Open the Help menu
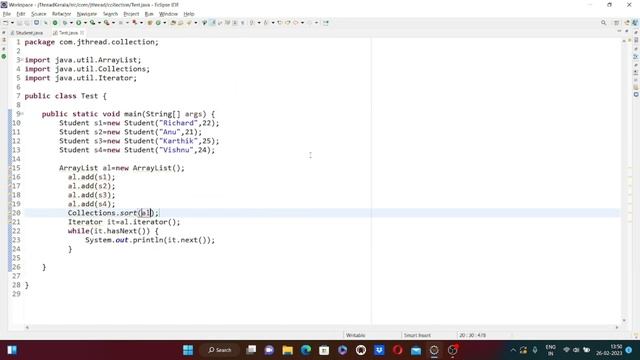The image size is (640, 360). [x=189, y=14]
